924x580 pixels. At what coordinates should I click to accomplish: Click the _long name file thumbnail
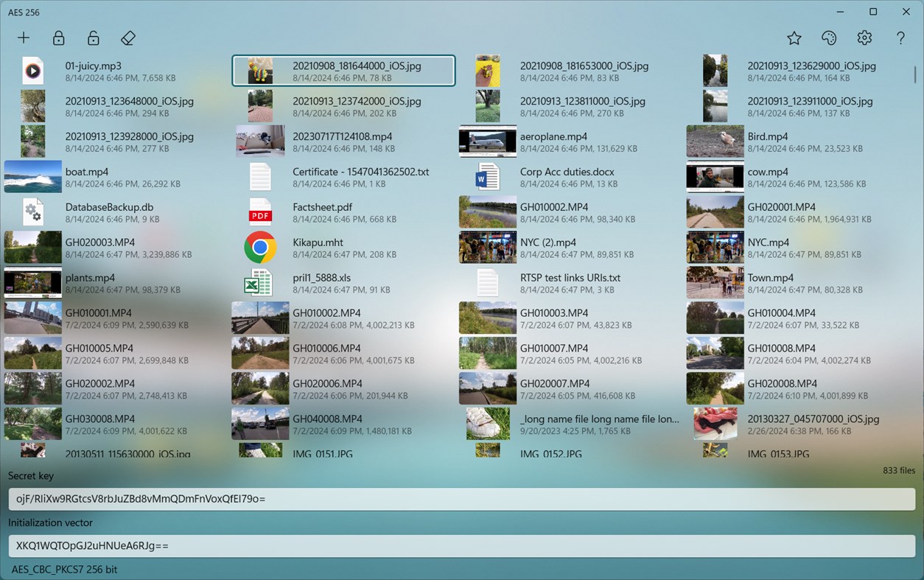(x=488, y=424)
